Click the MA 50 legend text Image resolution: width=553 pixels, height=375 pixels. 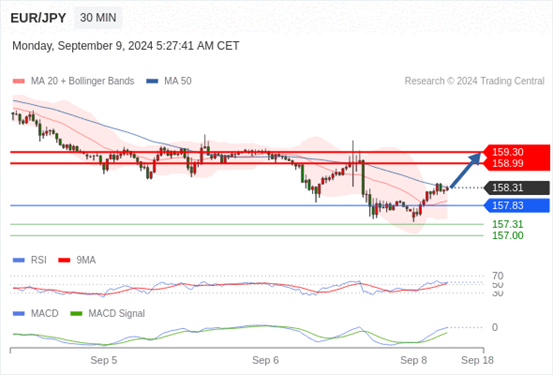click(178, 81)
